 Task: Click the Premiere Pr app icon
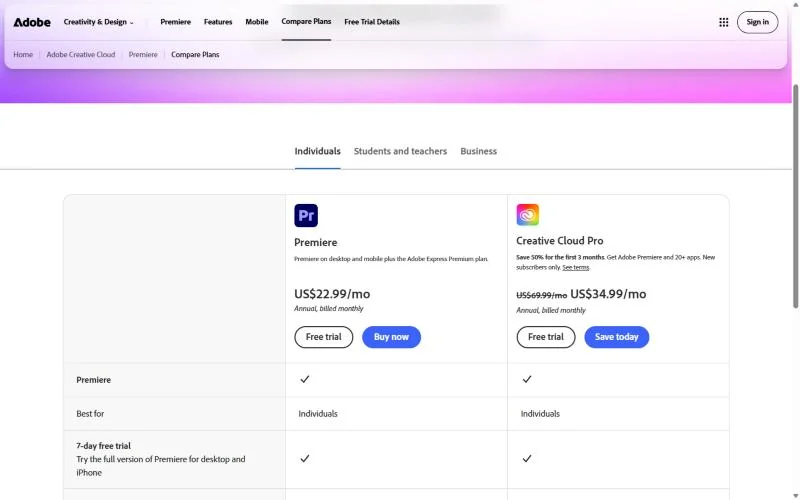click(x=306, y=215)
